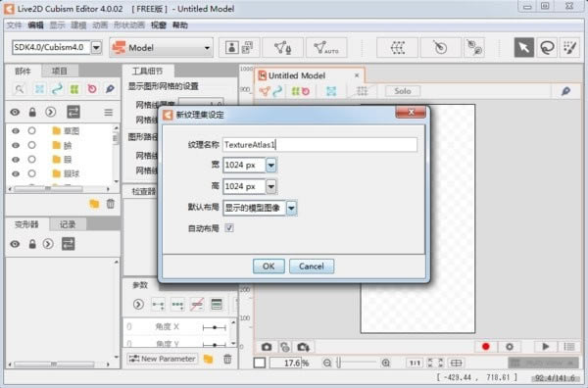This screenshot has height=388, width=588.
Task: Open SDK4.0/Cubism4.0 version dropdown
Action: (x=96, y=48)
